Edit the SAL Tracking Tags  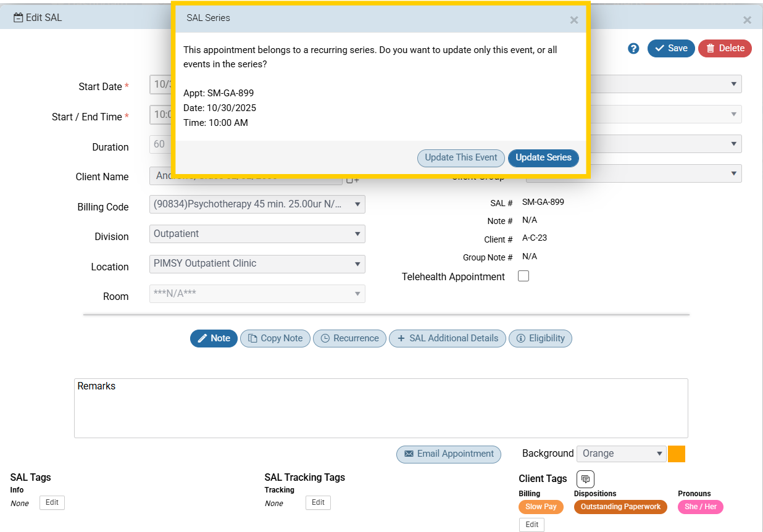[x=317, y=502]
